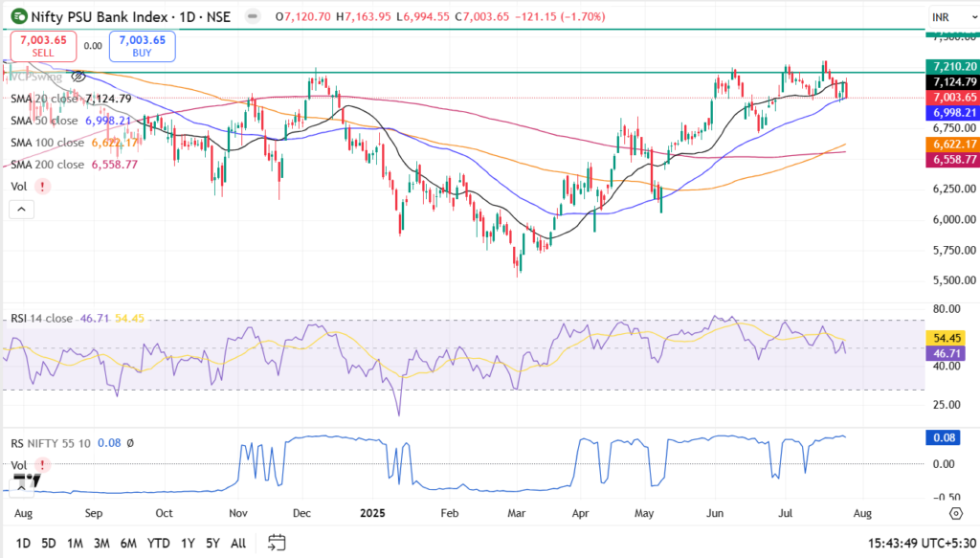This screenshot has height=558, width=980.
Task: Select the RS NIFTY 55 10 indicator label
Action: pyautogui.click(x=51, y=443)
